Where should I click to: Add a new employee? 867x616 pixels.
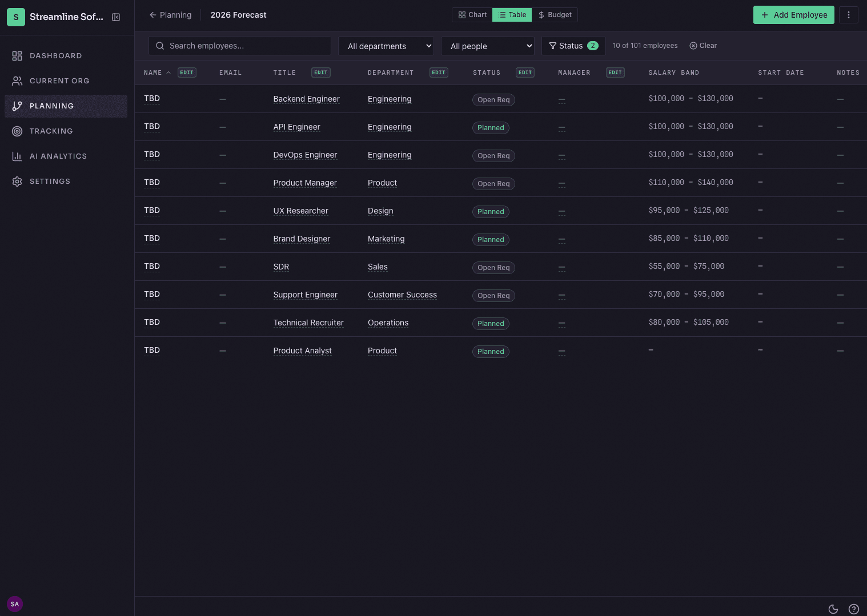tap(794, 15)
